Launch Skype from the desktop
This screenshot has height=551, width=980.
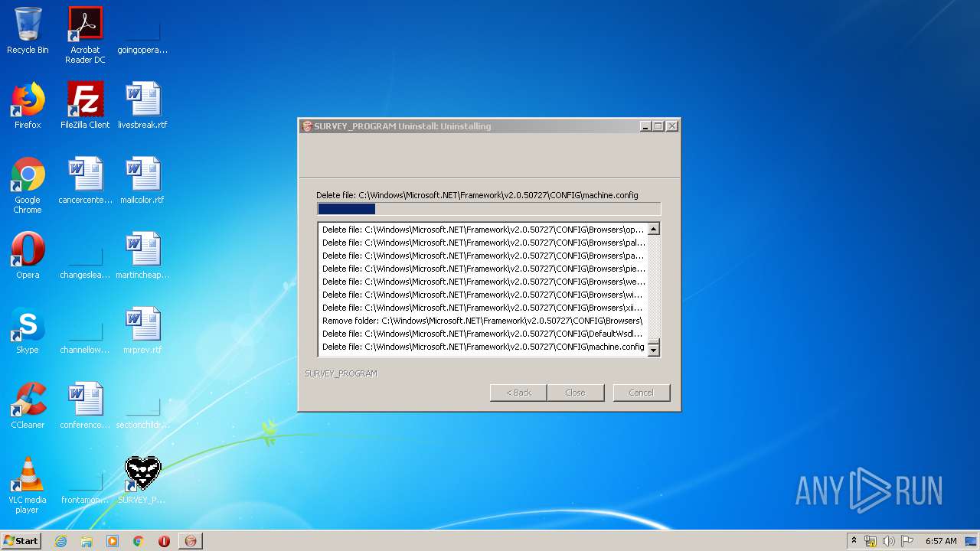click(x=28, y=331)
